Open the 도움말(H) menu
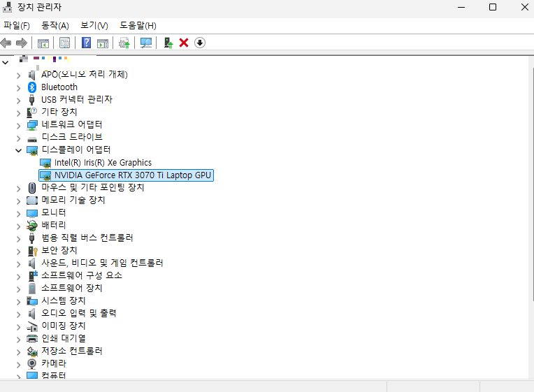 click(x=138, y=26)
